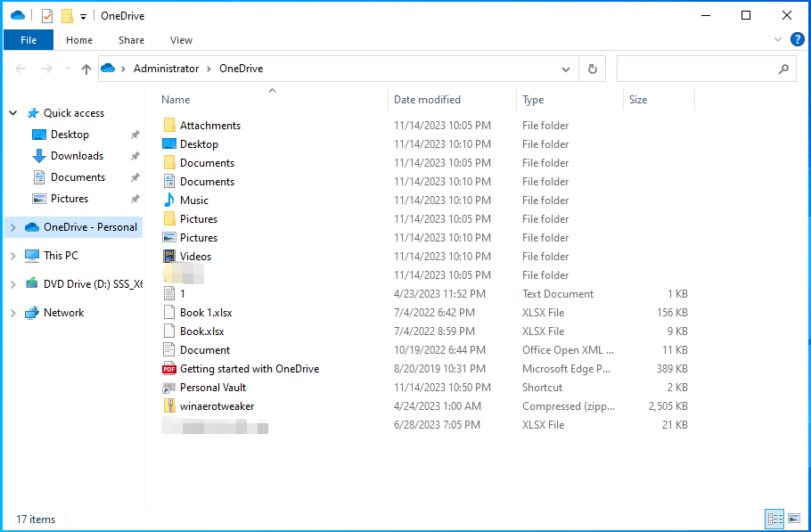This screenshot has width=811, height=532.
Task: Open Documents in Quick access
Action: (78, 176)
